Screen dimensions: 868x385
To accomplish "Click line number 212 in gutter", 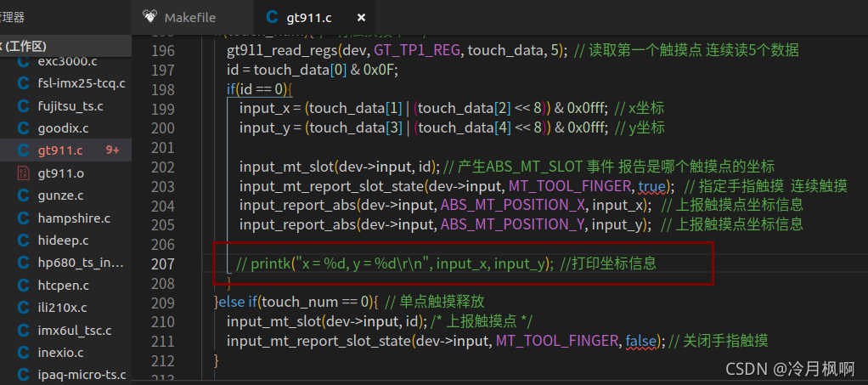I will pyautogui.click(x=163, y=361).
